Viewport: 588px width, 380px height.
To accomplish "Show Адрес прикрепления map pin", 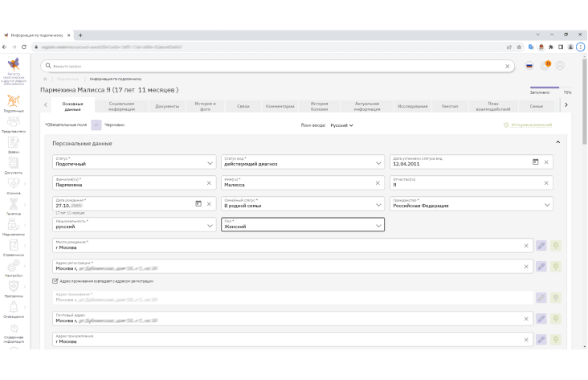I will (556, 340).
